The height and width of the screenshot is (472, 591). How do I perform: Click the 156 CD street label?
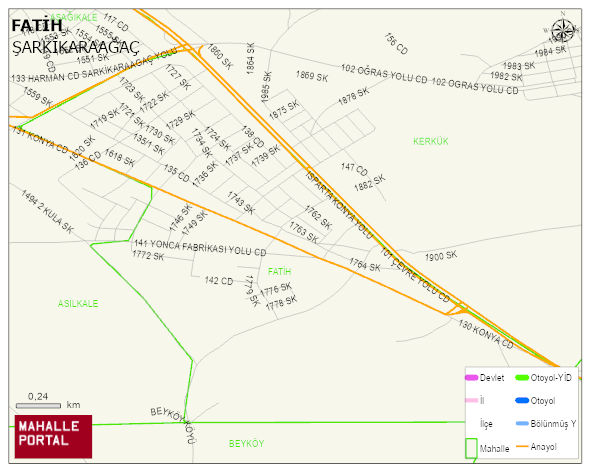(396, 44)
